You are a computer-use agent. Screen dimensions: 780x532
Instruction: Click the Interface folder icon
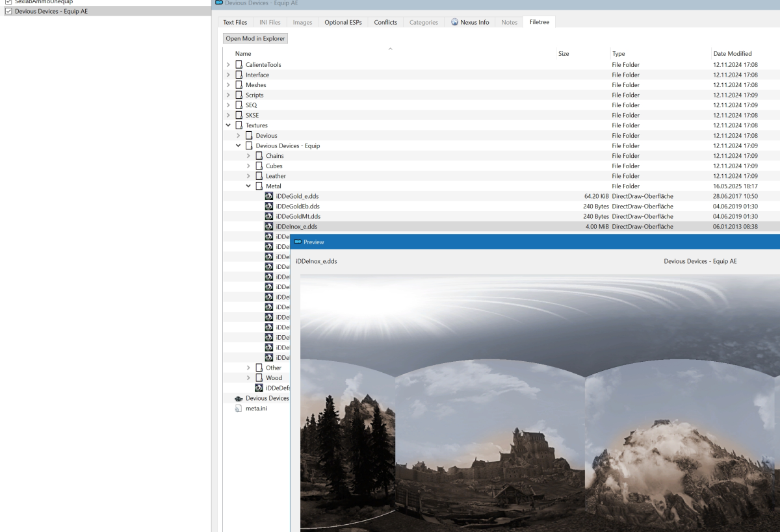click(239, 75)
